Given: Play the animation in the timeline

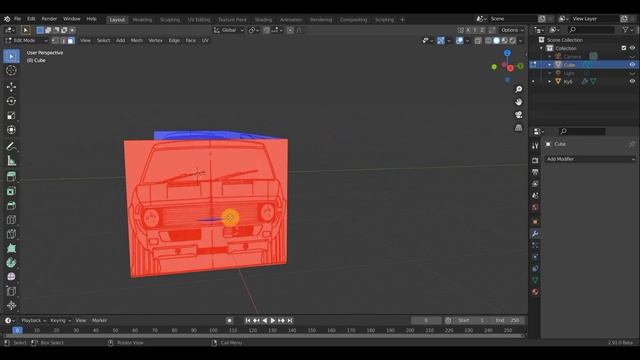Looking at the screenshot, I should pos(273,321).
